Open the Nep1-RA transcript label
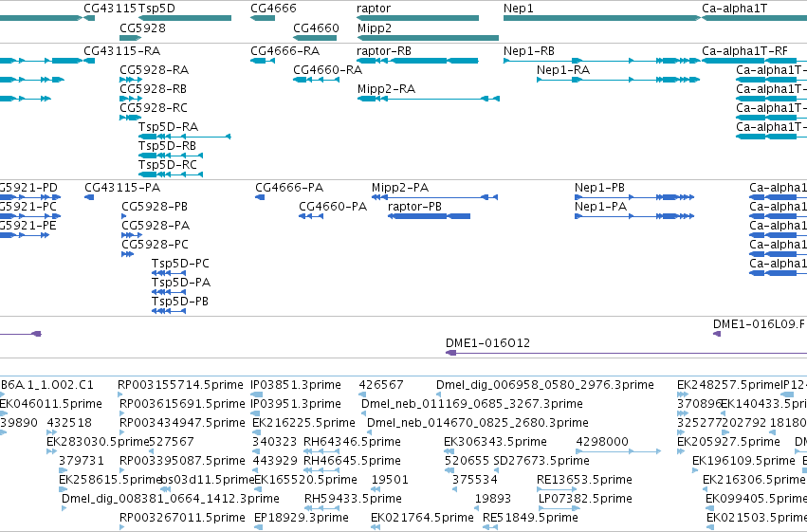The image size is (807, 532). [563, 70]
